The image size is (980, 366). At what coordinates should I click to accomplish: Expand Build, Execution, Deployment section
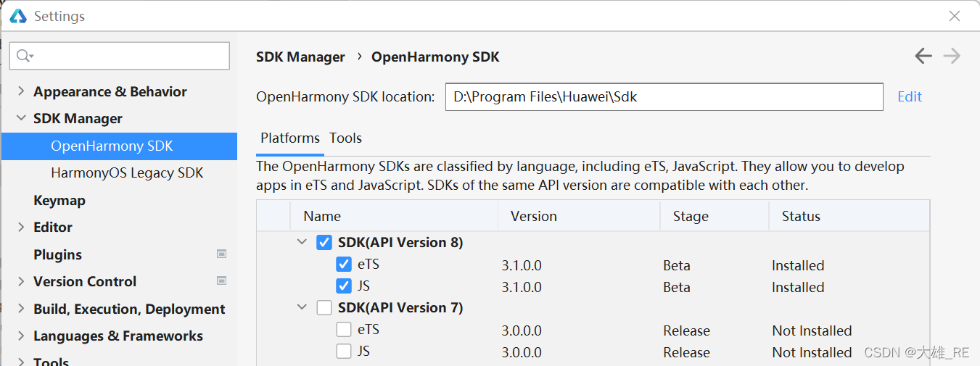click(20, 309)
